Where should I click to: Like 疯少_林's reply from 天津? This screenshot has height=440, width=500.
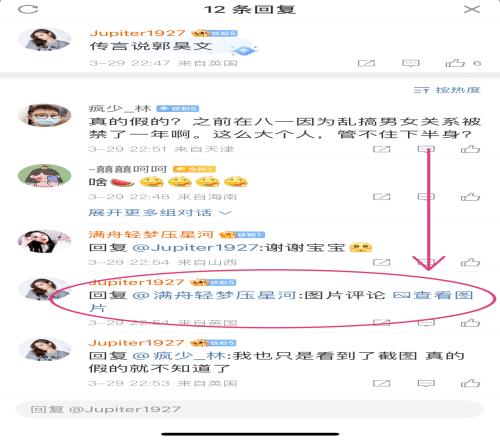point(470,149)
